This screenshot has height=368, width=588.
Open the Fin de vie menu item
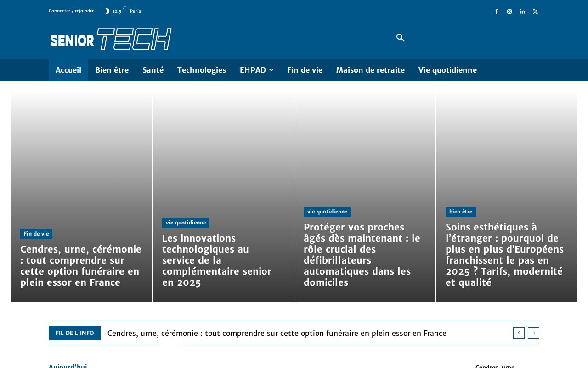(305, 70)
